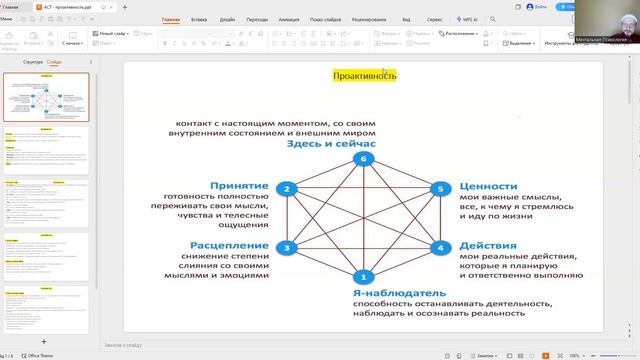Toggle underline formatting
Image resolution: width=640 pixels, height=360 pixels.
click(184, 43)
